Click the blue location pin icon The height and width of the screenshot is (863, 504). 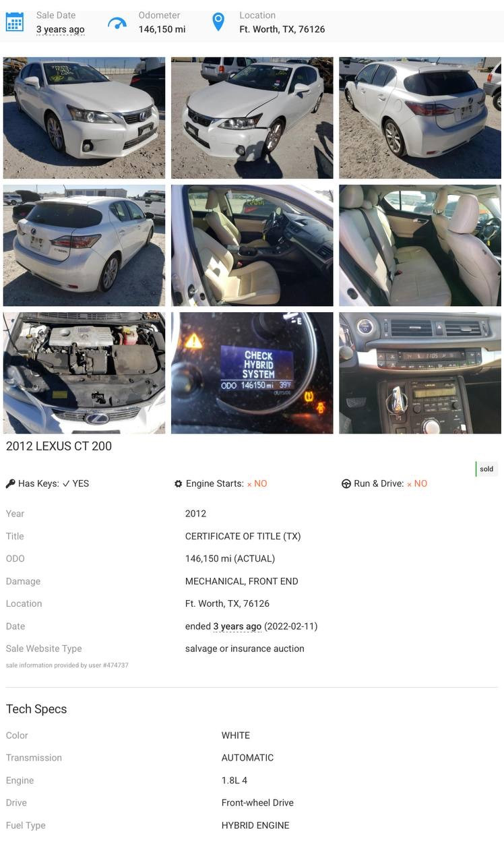[x=218, y=22]
